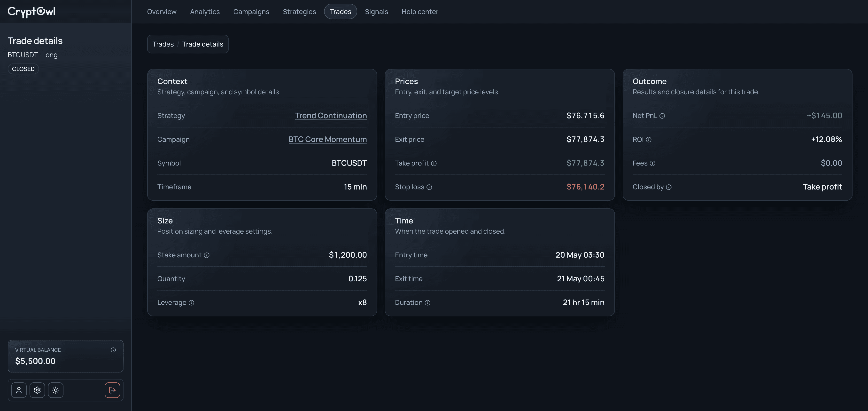Open the Analytics tab
The height and width of the screenshot is (411, 868).
click(205, 11)
